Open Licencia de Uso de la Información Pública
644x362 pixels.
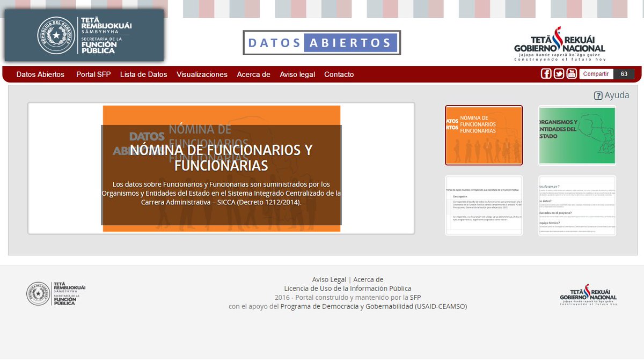coord(348,289)
